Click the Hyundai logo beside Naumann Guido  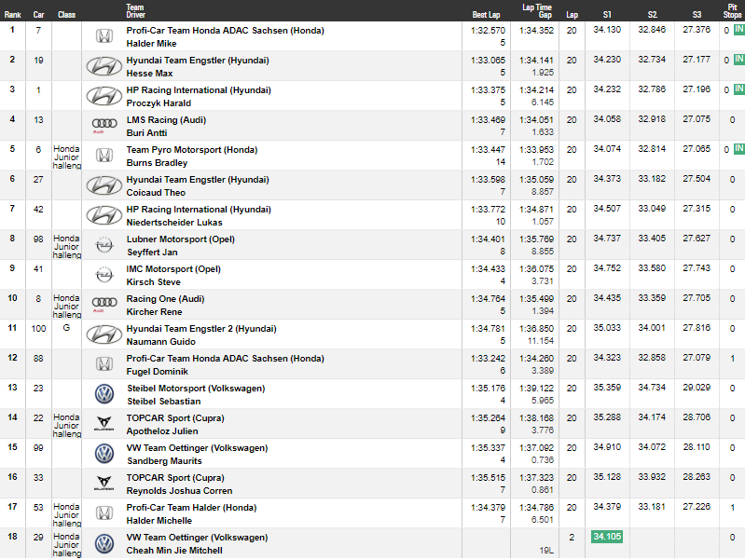[x=104, y=335]
